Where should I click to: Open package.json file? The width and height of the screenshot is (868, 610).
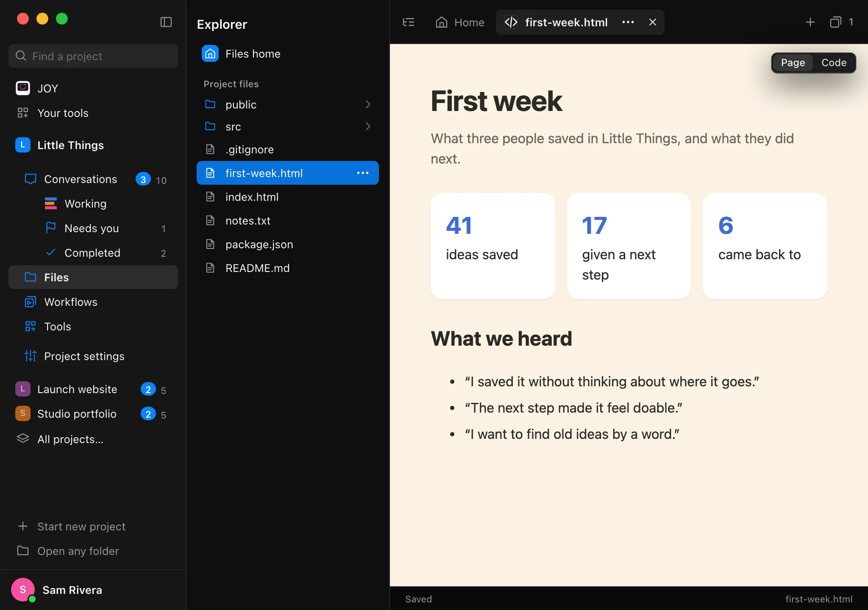287,244
